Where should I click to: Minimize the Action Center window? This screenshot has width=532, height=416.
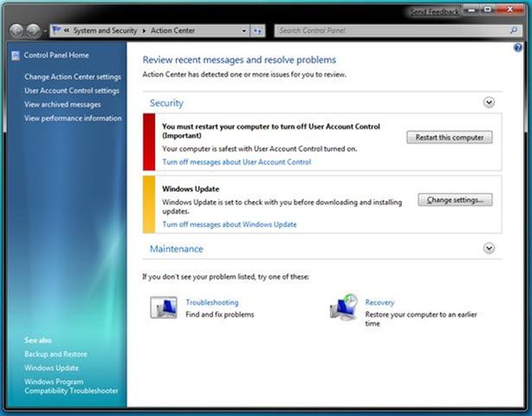tap(471, 10)
